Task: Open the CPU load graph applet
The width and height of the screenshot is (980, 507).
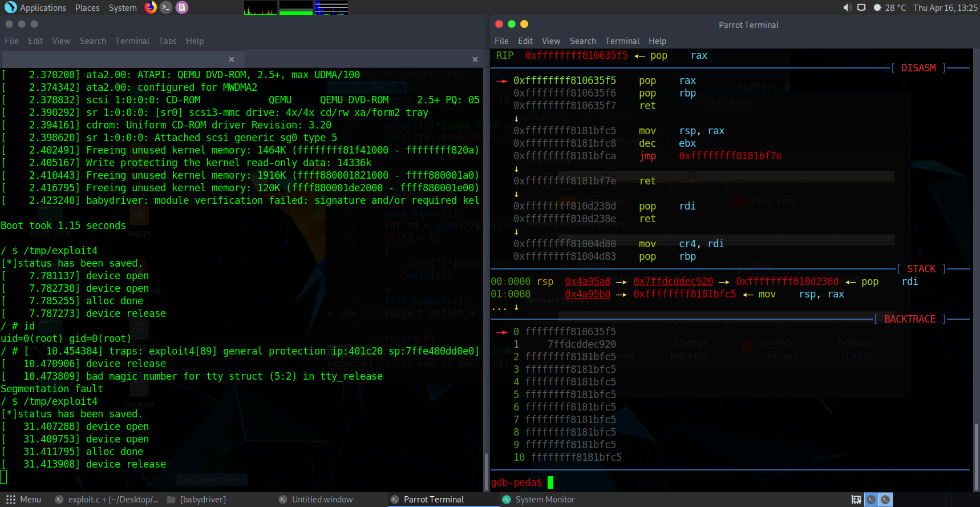Action: pyautogui.click(x=260, y=7)
